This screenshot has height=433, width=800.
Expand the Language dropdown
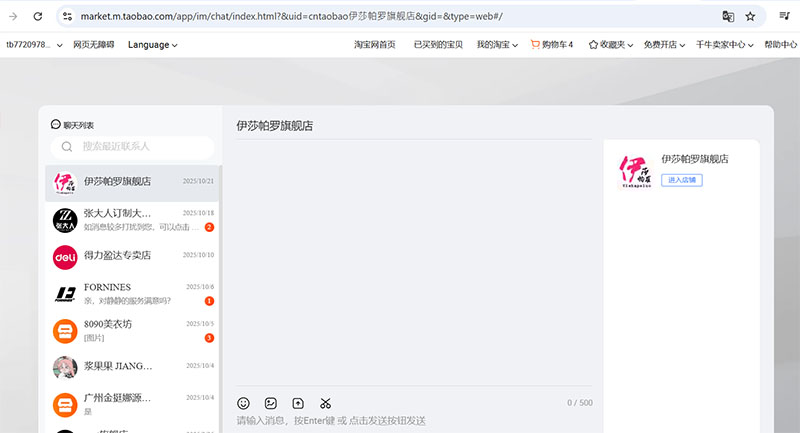coord(152,45)
